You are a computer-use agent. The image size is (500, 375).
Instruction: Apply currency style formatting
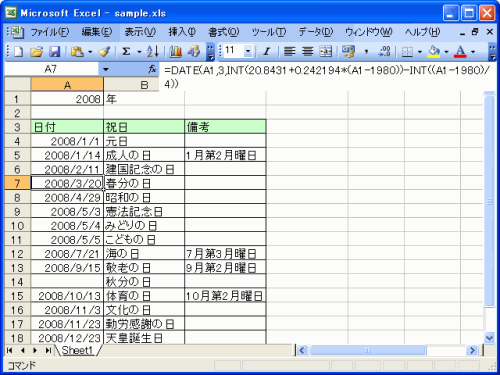coord(348,52)
